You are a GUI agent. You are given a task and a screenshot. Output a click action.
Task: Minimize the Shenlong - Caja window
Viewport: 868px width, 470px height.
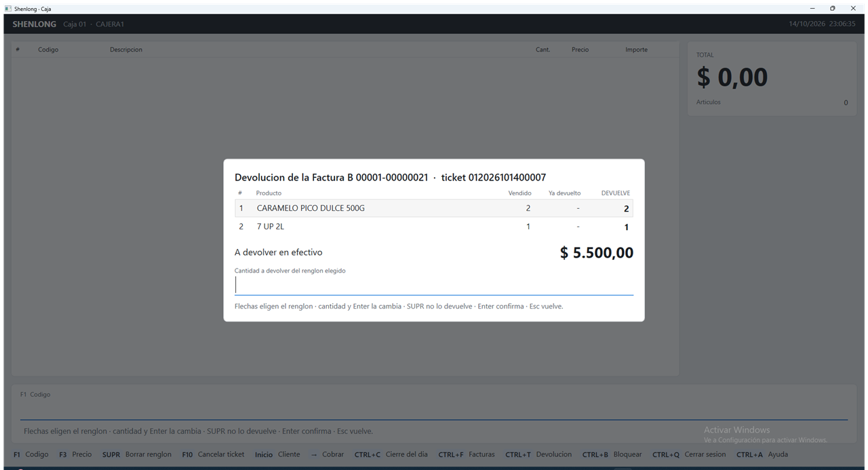pos(812,8)
